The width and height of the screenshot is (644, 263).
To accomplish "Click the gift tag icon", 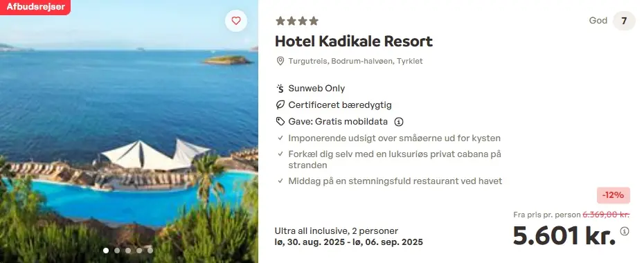I will (280, 121).
